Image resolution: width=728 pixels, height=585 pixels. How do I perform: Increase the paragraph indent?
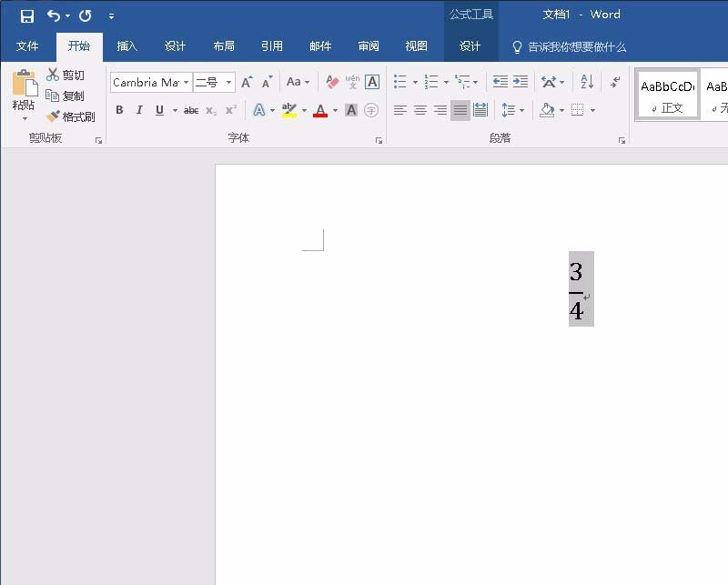pos(521,82)
